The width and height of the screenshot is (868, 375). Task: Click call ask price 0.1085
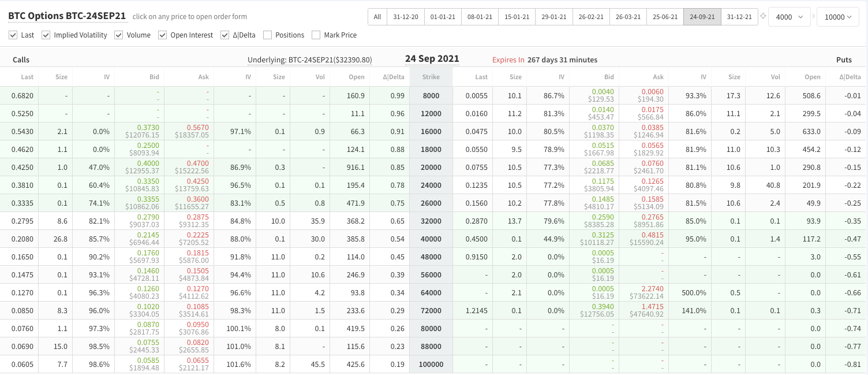(197, 307)
